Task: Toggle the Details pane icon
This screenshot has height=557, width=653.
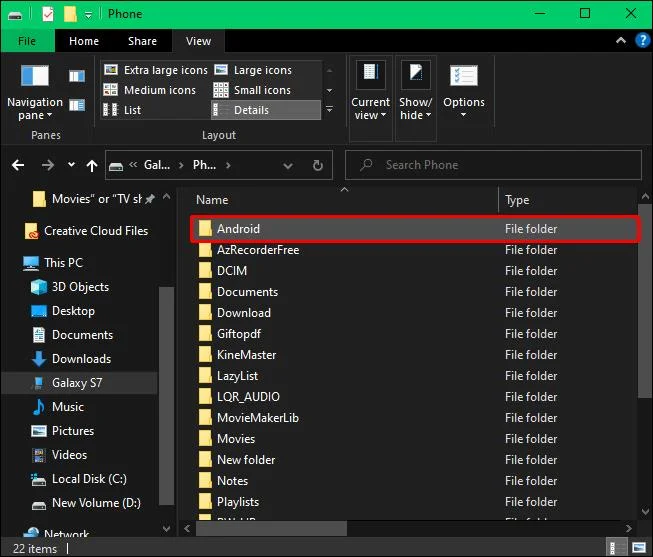Action: pos(77,105)
